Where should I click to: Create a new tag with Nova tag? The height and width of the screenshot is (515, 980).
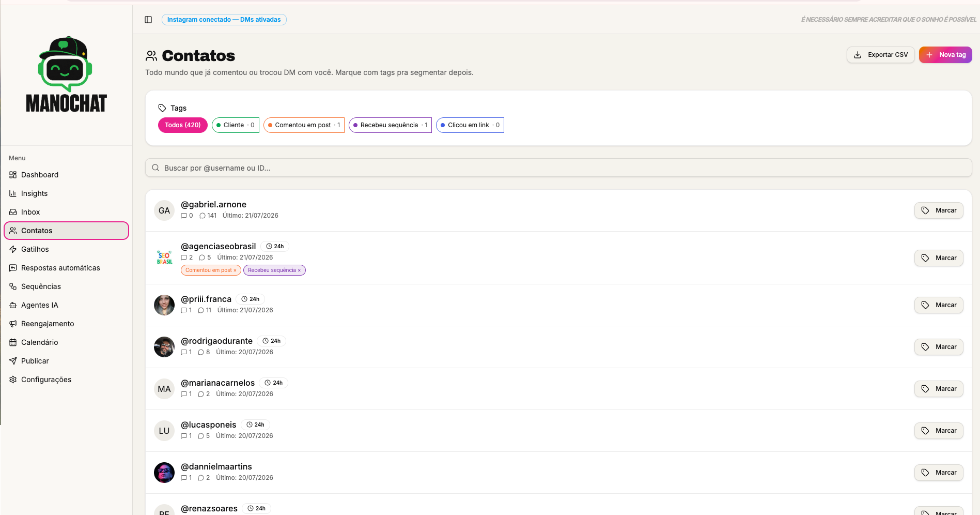tap(945, 55)
